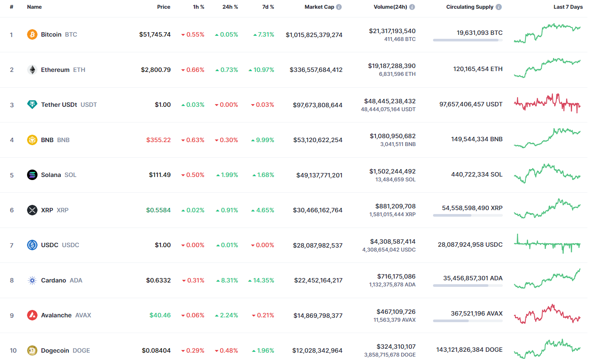Click the Bitcoin coin logo icon
590x364 pixels.
coord(32,34)
